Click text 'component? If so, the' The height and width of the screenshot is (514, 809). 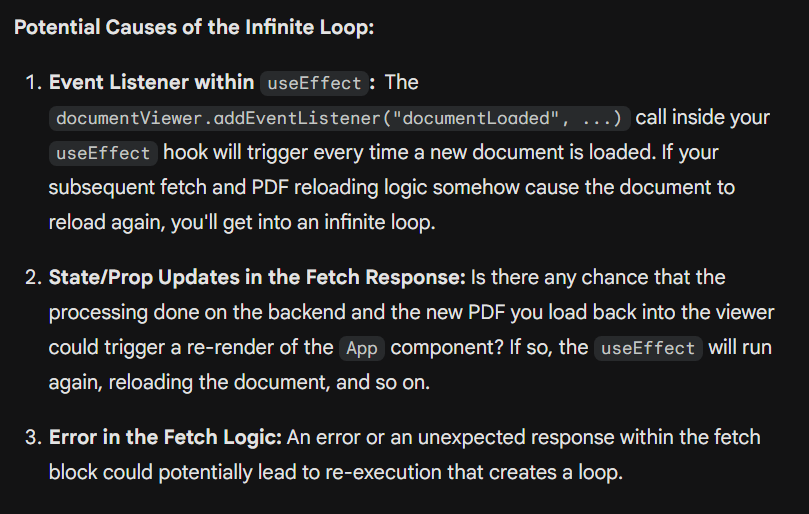tap(489, 348)
